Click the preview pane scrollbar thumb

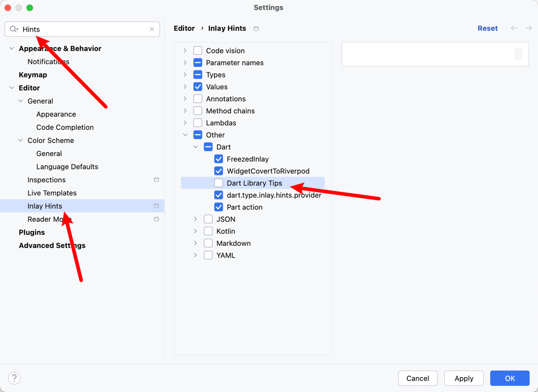(518, 54)
